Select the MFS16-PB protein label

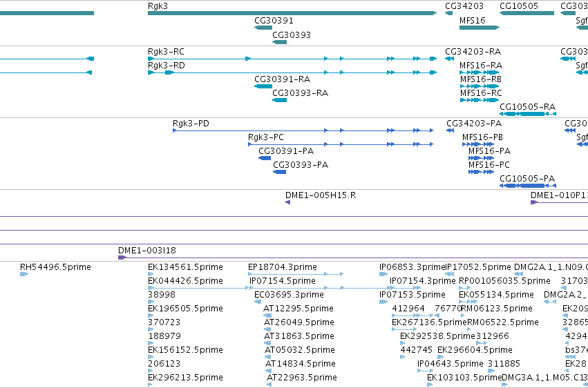[482, 137]
